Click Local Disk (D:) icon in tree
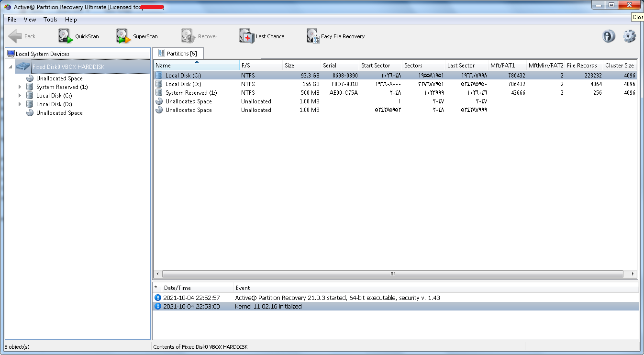This screenshot has height=355, width=644. coord(30,104)
